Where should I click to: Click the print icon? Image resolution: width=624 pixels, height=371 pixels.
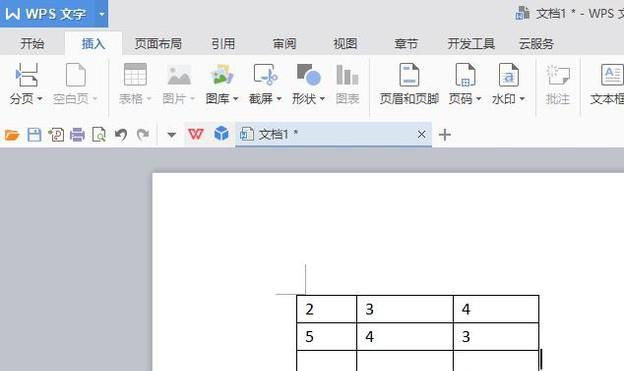point(77,135)
